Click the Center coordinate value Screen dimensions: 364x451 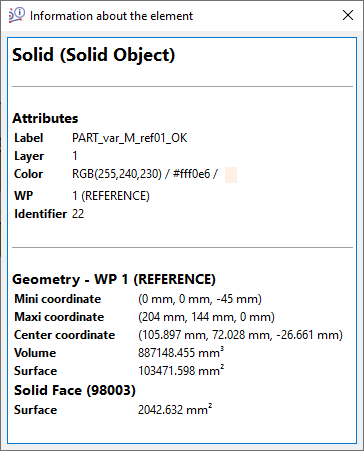(240, 335)
